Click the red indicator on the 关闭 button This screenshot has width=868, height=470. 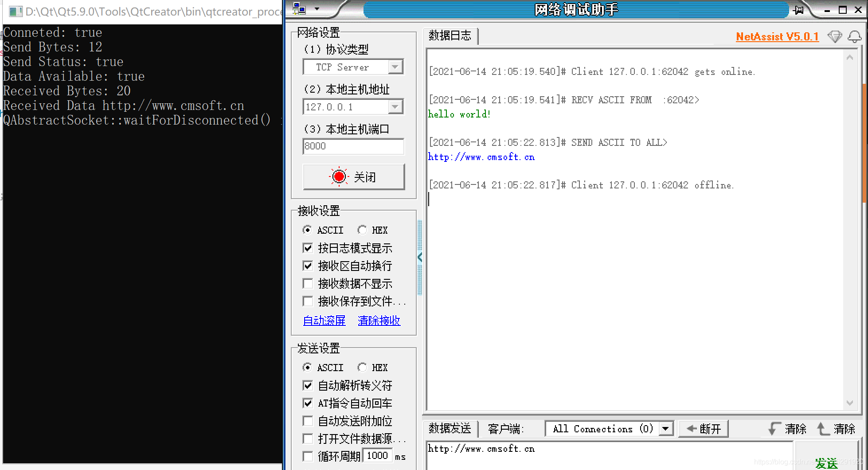(x=339, y=176)
